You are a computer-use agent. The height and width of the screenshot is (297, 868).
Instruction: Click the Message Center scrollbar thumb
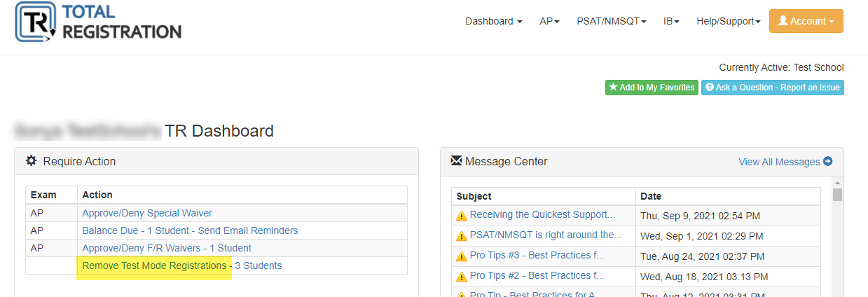pos(837,194)
